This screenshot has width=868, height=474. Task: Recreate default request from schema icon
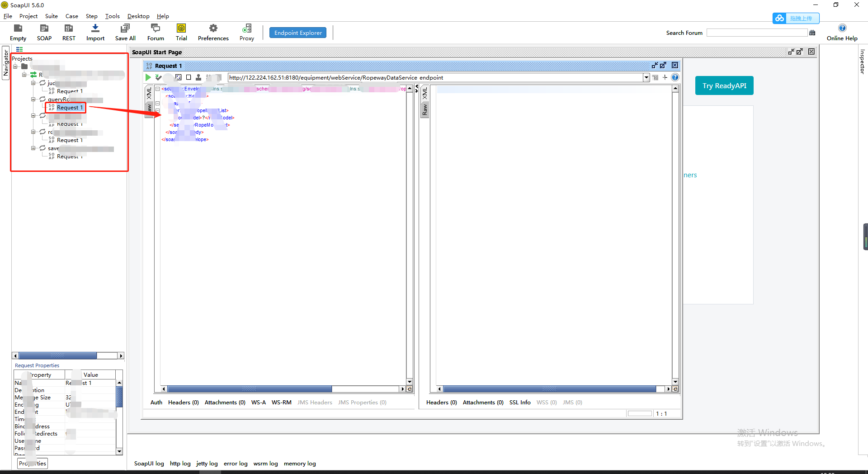click(x=179, y=77)
